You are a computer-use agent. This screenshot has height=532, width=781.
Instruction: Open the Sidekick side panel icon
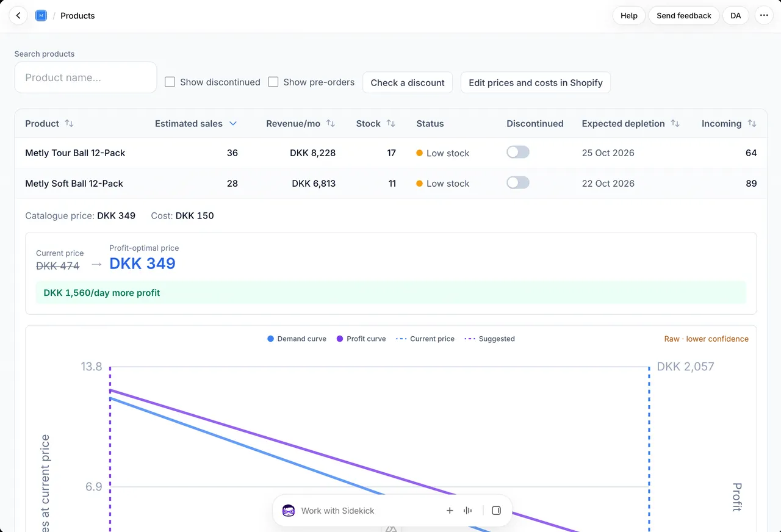[496, 511]
